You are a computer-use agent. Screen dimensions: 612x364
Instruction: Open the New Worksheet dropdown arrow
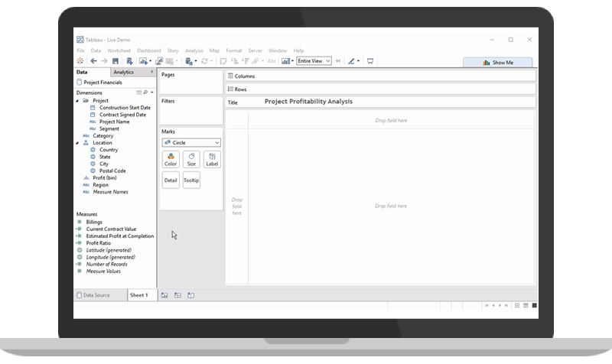[150, 61]
